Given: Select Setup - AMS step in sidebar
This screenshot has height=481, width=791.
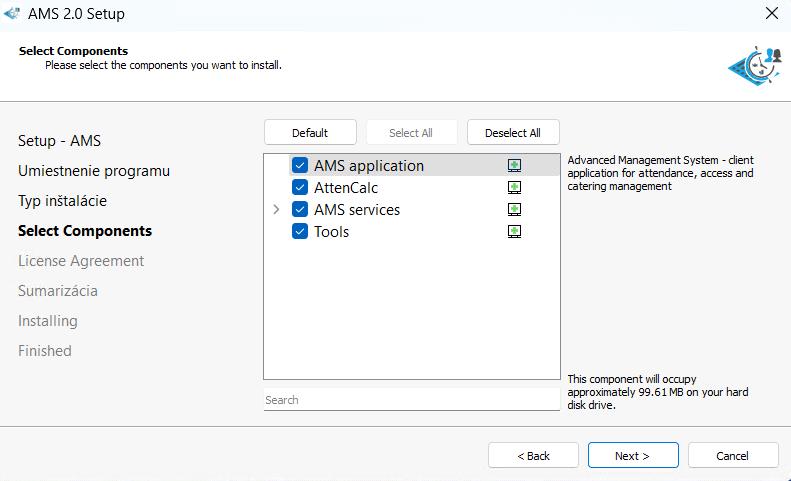Looking at the screenshot, I should click(x=59, y=141).
